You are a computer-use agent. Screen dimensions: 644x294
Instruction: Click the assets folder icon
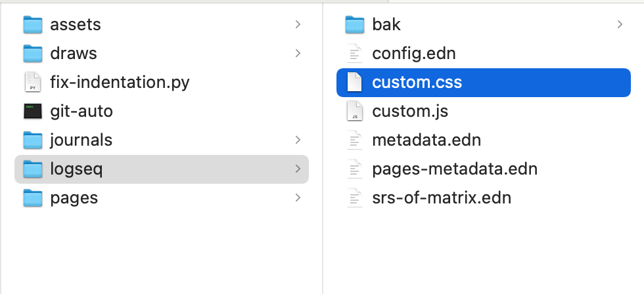[33, 25]
